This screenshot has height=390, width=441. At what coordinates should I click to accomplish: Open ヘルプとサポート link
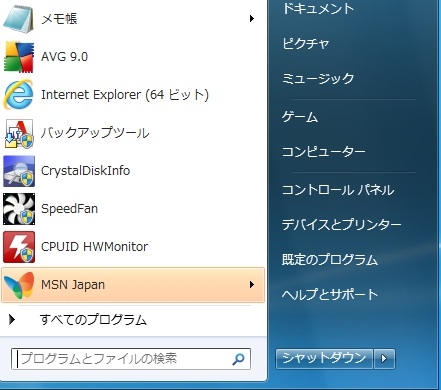pos(330,294)
